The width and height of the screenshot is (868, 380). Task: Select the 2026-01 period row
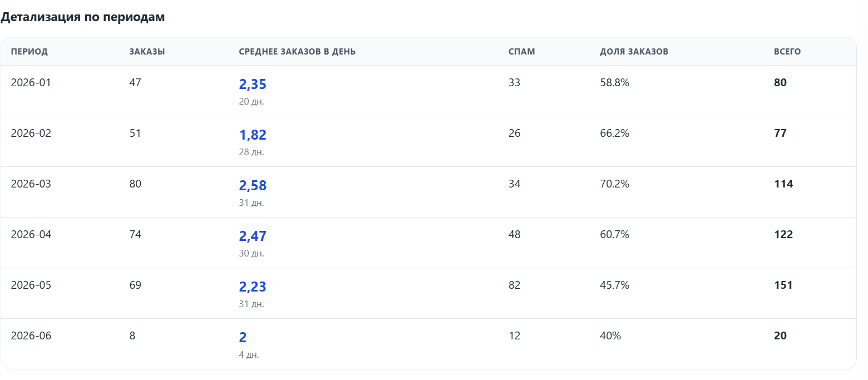click(x=428, y=91)
